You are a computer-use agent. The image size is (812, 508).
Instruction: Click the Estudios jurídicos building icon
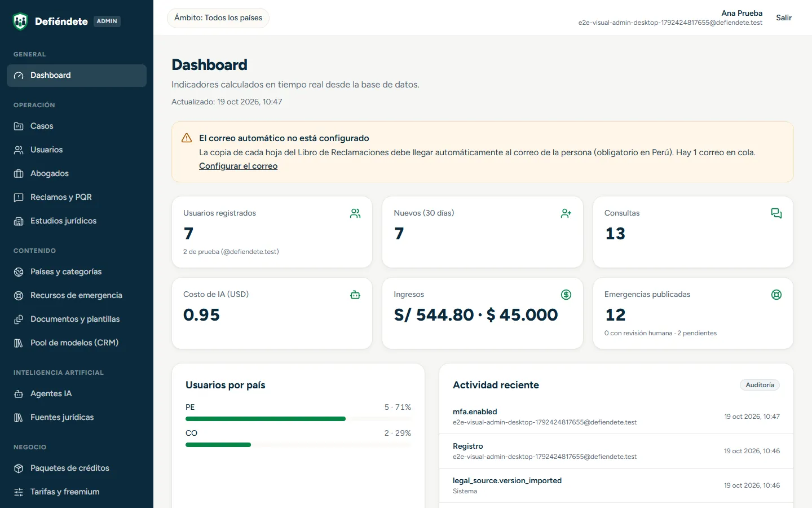tap(19, 221)
